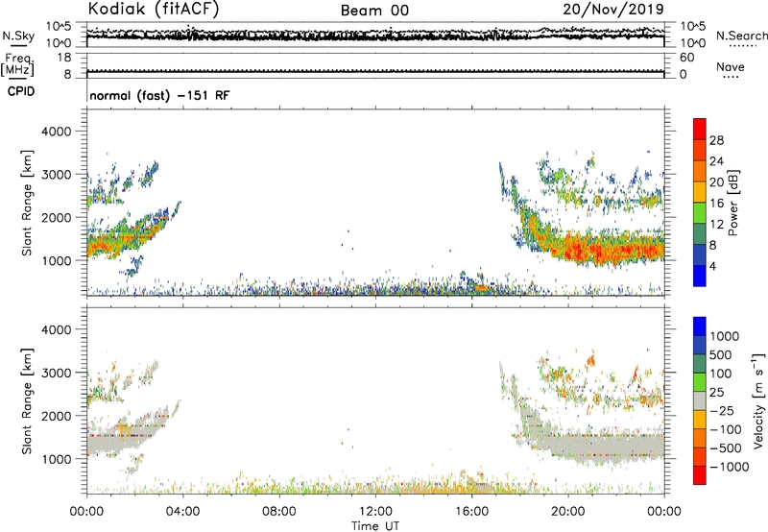Click the blue top of Velocity colorbar
The width and height of the screenshot is (768, 532).
click(x=700, y=326)
